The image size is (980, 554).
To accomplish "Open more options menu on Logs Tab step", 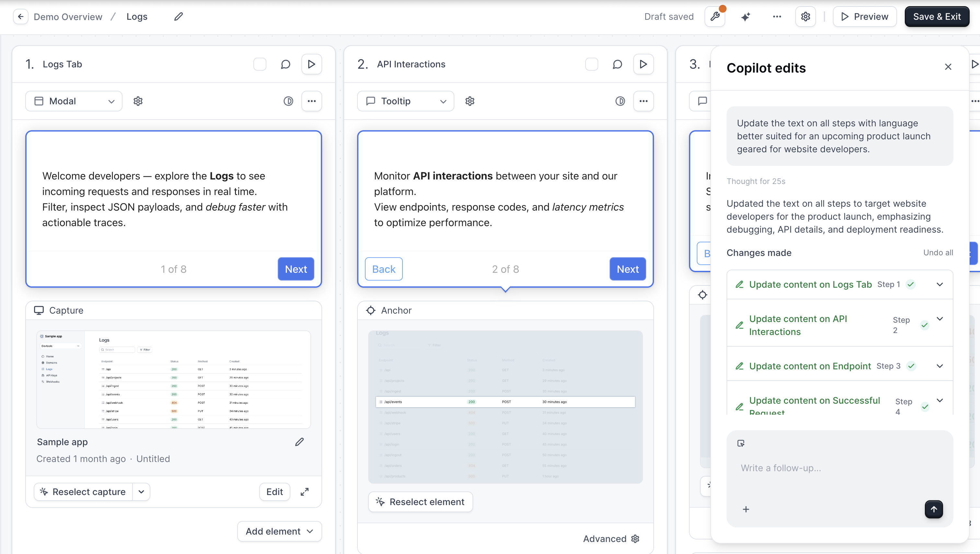I will [x=311, y=101].
